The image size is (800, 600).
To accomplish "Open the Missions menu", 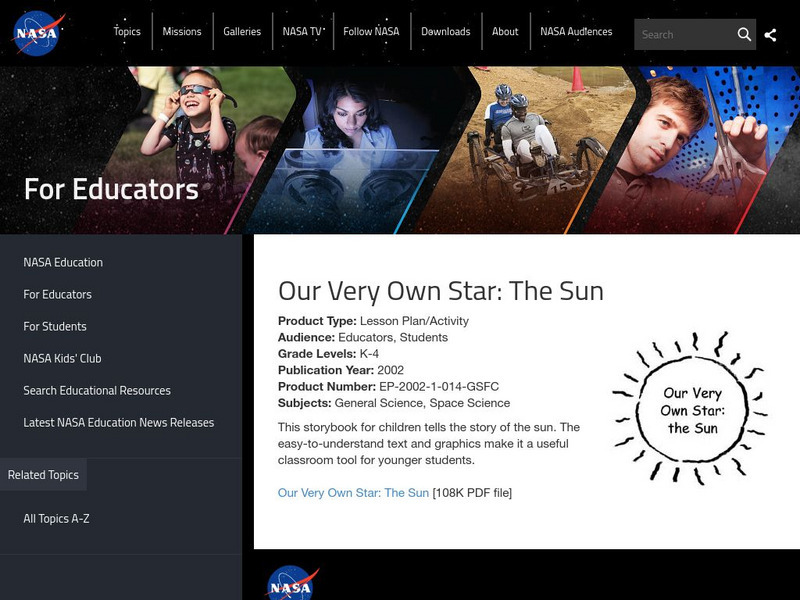I will click(x=182, y=32).
